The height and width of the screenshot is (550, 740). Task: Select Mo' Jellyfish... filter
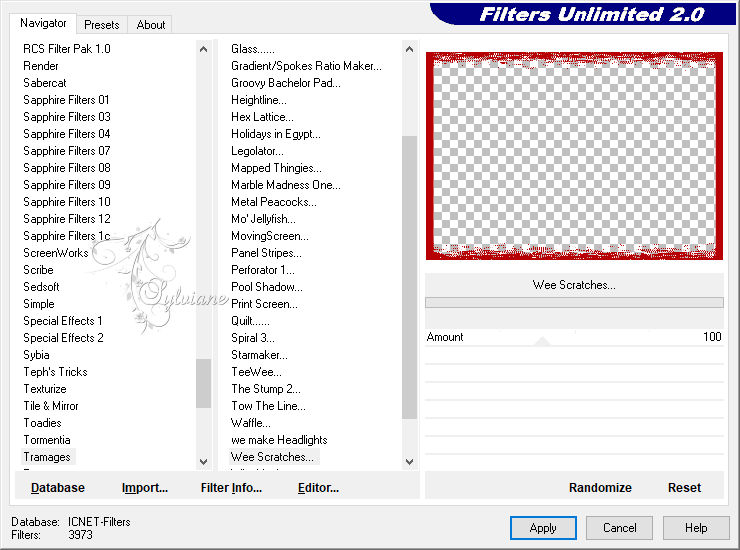263,219
